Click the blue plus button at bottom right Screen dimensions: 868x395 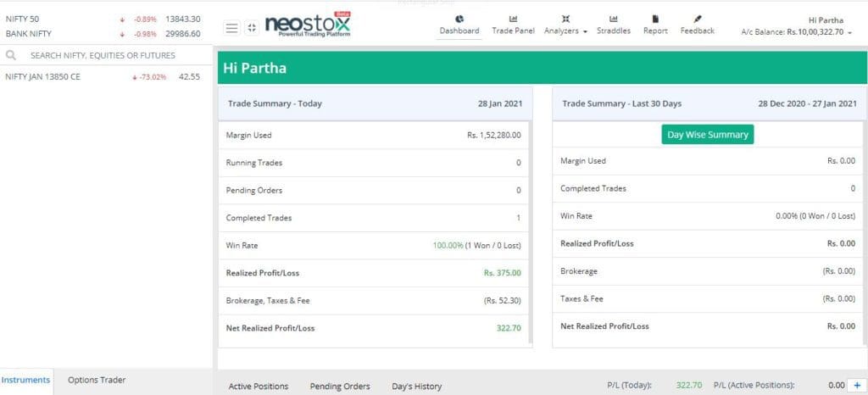click(x=858, y=385)
